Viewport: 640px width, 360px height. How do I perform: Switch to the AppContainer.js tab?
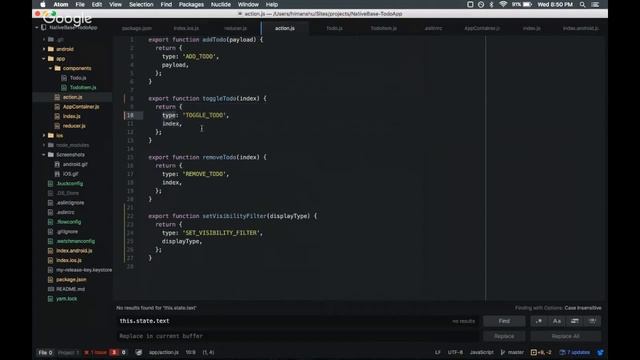482,28
